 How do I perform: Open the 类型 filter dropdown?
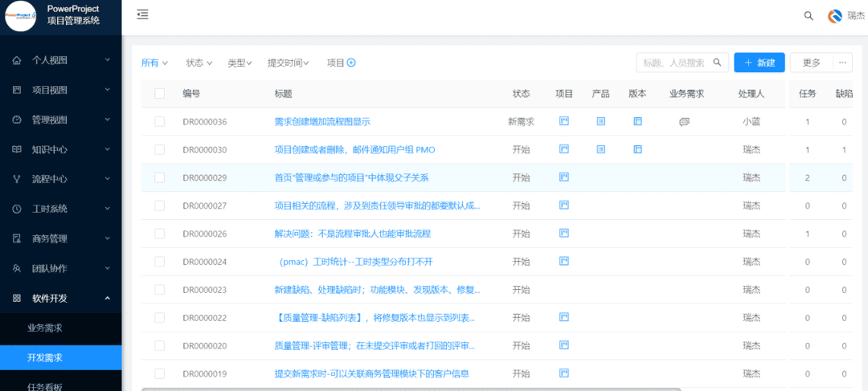pyautogui.click(x=240, y=63)
